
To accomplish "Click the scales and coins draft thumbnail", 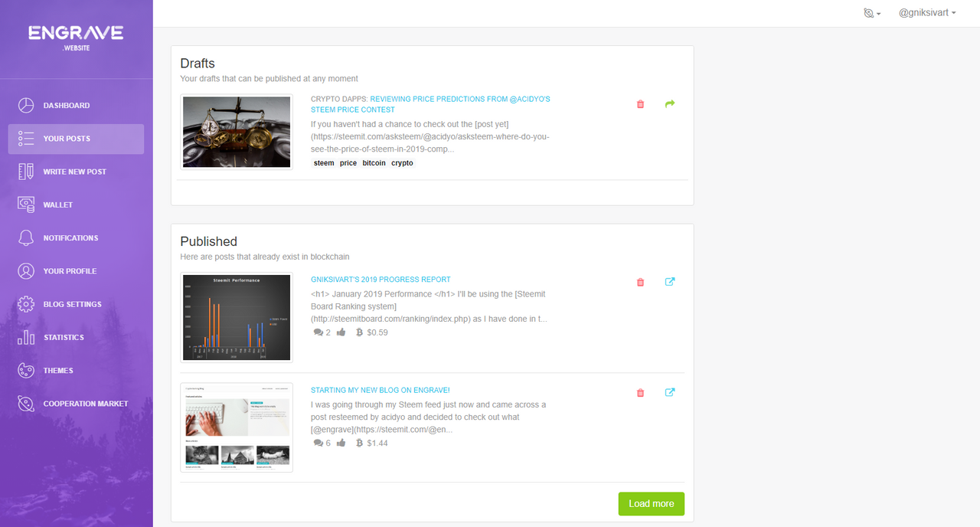I will point(237,132).
